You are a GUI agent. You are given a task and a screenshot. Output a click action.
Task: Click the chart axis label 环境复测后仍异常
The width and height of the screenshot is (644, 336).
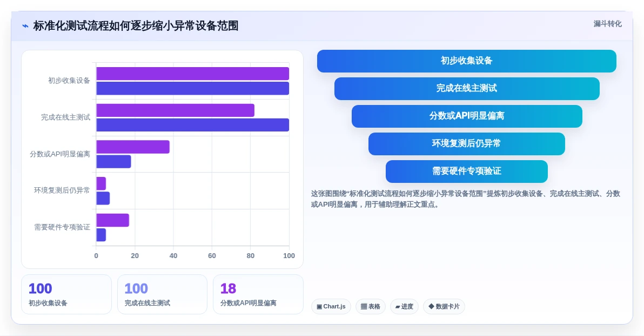click(62, 190)
